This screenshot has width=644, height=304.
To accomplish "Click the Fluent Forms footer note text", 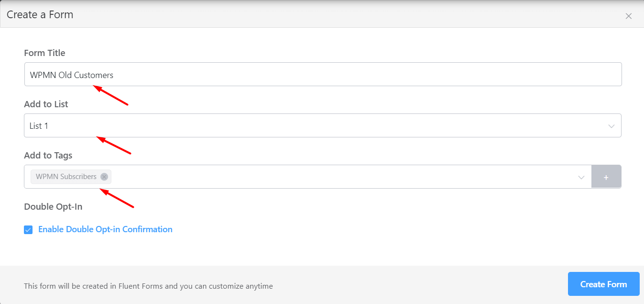I will (148, 286).
